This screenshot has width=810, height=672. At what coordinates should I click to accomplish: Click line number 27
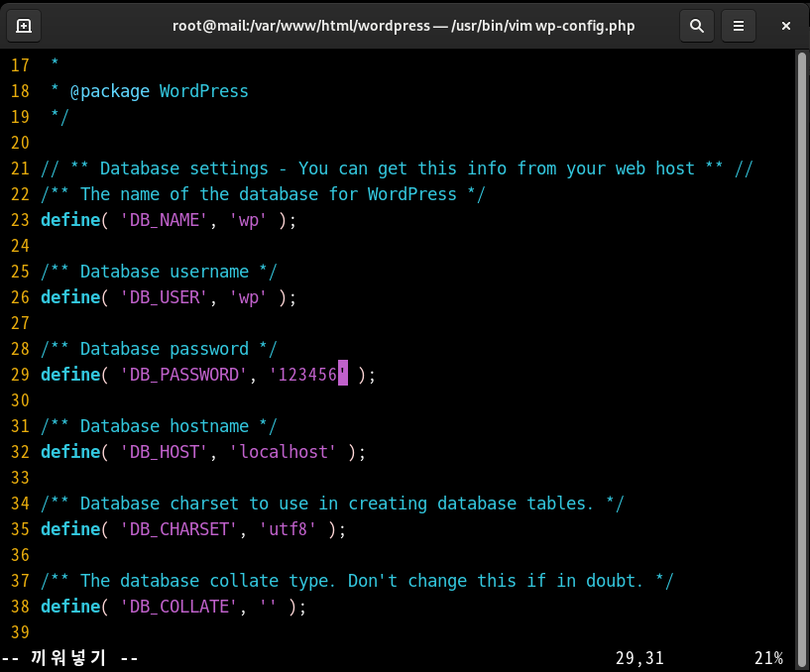pyautogui.click(x=20, y=323)
